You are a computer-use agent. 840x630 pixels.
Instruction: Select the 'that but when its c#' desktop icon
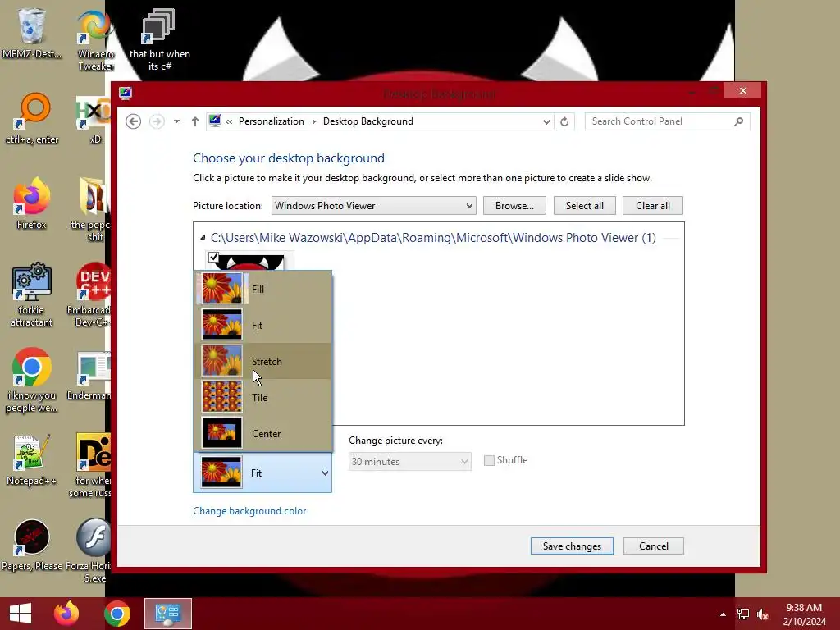coord(159,40)
